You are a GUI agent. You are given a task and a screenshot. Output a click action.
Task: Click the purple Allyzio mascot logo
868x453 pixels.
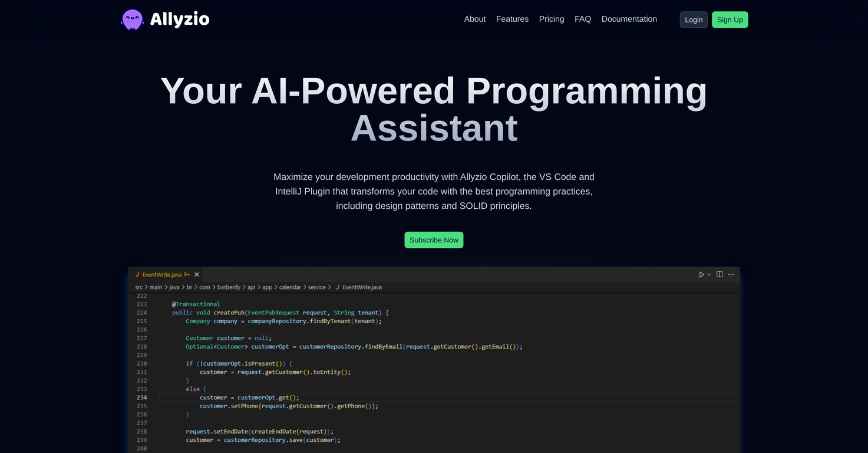point(132,19)
